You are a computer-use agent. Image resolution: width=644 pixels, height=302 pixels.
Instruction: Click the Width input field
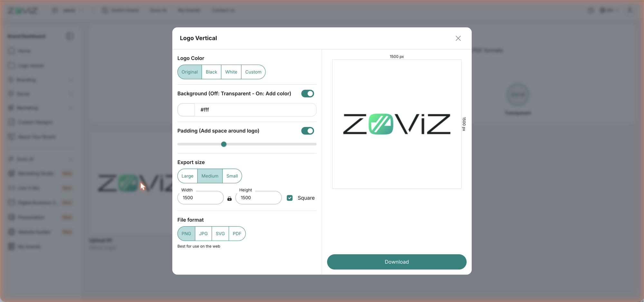(x=200, y=197)
